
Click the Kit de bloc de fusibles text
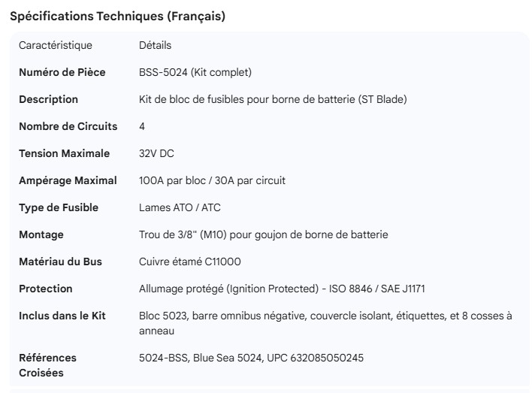tap(273, 99)
